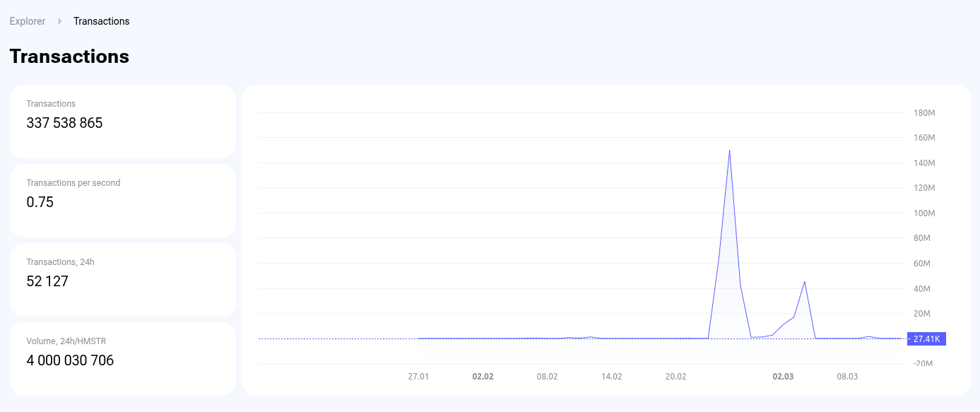Click the 27.41K current value marker
The image size is (980, 412).
pos(926,339)
